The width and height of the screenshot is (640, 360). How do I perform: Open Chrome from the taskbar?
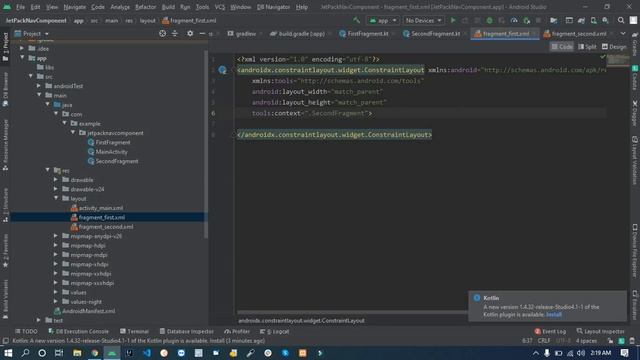94,353
